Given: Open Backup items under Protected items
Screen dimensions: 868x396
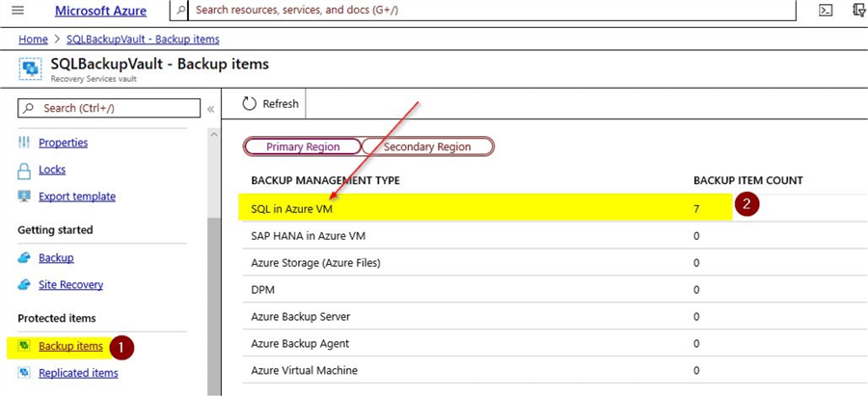Looking at the screenshot, I should click(x=70, y=346).
